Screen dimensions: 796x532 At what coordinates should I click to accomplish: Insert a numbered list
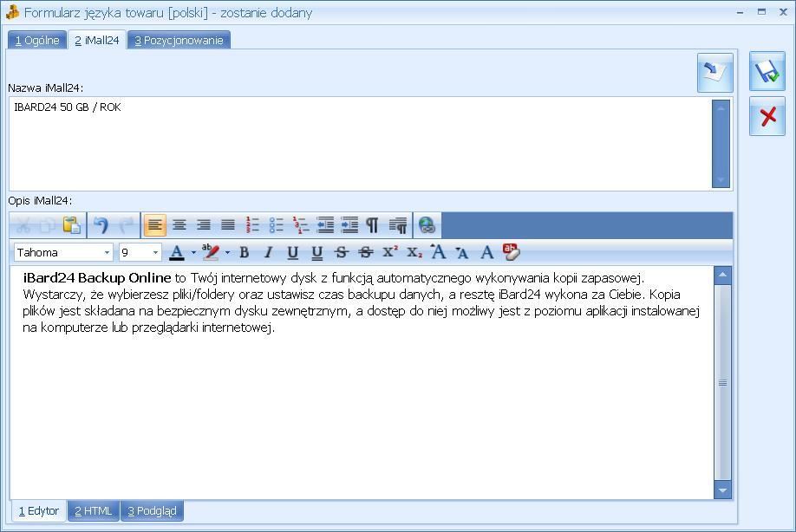[x=252, y=225]
